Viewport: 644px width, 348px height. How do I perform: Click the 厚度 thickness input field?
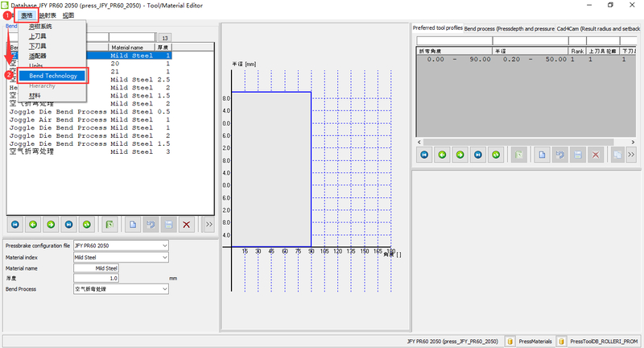point(96,278)
